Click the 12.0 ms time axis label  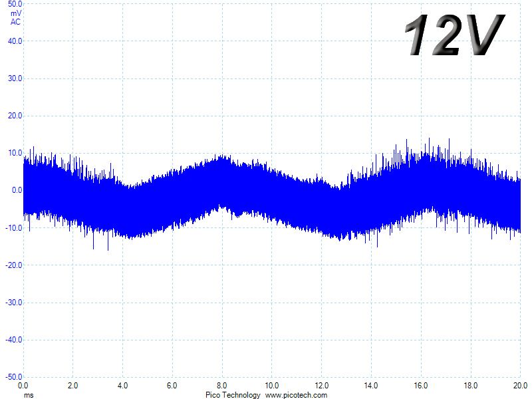click(321, 386)
